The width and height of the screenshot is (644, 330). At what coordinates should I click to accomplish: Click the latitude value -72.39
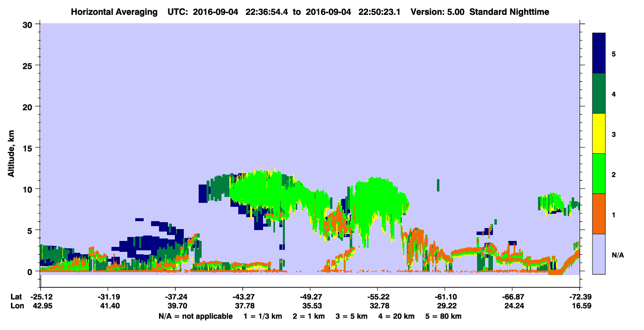point(580,297)
